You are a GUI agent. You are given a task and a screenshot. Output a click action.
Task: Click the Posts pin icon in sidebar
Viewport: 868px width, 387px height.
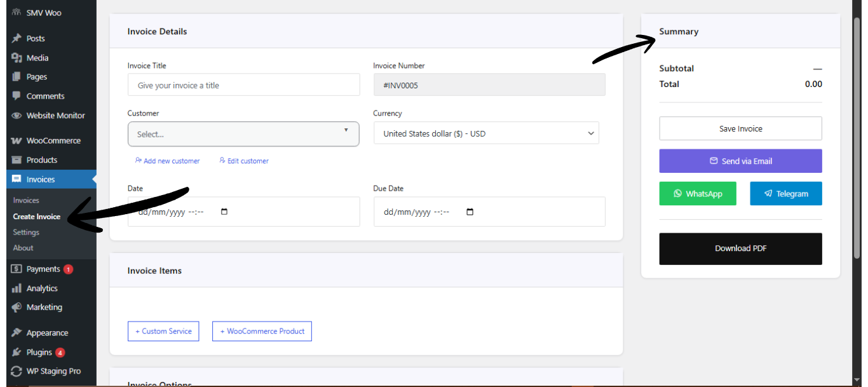coord(17,39)
